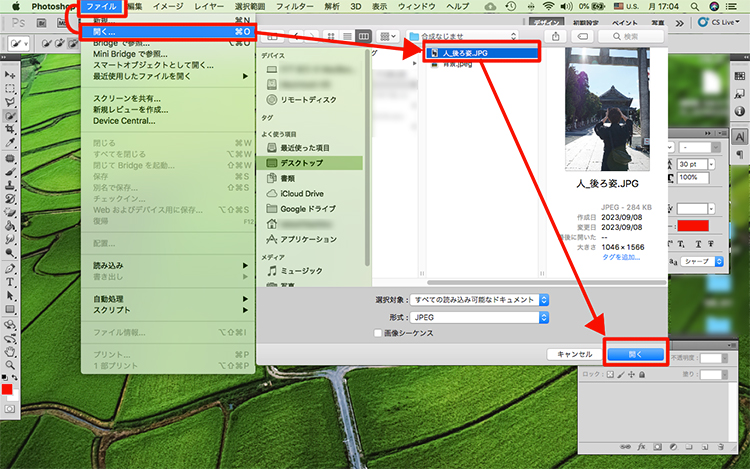This screenshot has width=750, height=469.
Task: Click the share button in file dialog
Action: coord(555,36)
